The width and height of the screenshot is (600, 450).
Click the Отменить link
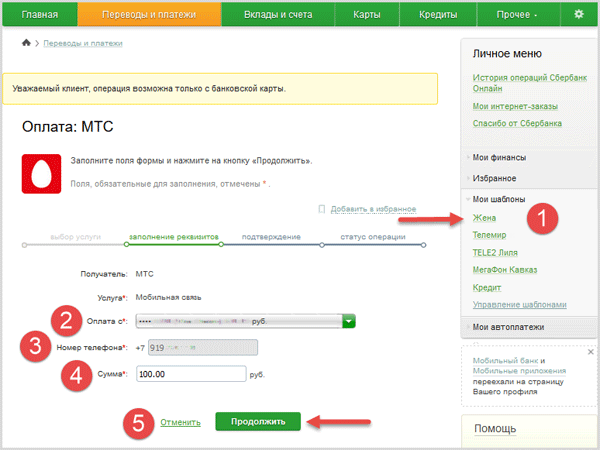tap(180, 422)
